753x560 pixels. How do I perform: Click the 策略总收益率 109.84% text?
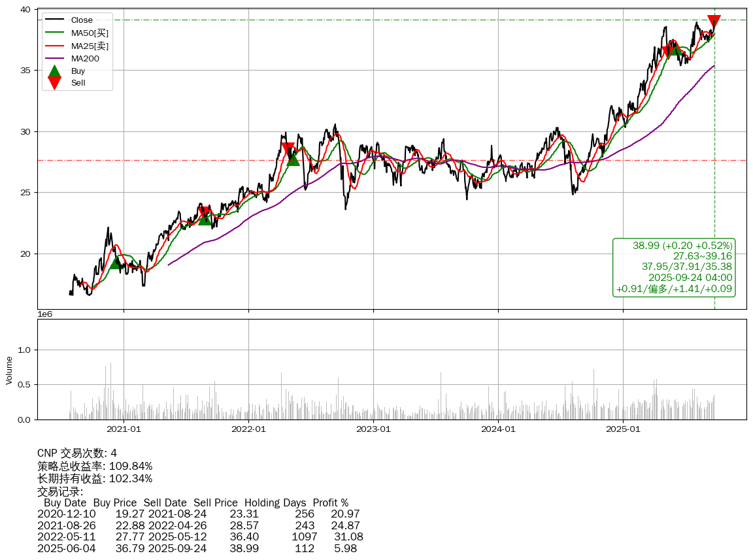(95, 466)
